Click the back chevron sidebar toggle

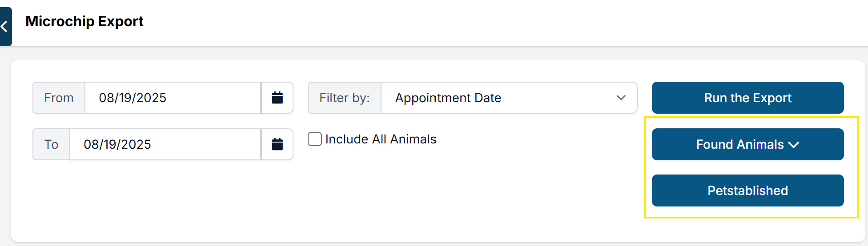(x=5, y=27)
